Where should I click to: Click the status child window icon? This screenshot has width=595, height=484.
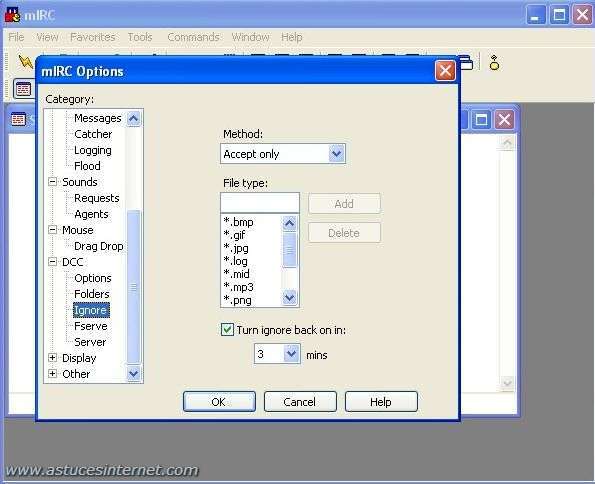(x=18, y=119)
